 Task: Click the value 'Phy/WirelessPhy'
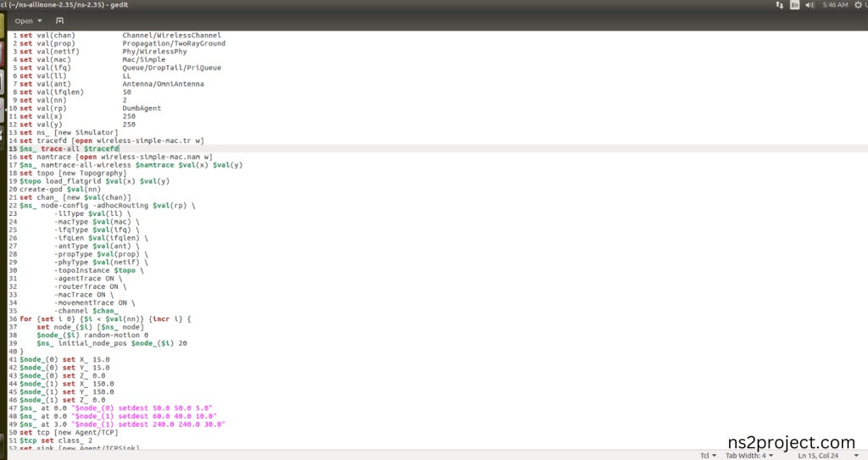click(154, 52)
